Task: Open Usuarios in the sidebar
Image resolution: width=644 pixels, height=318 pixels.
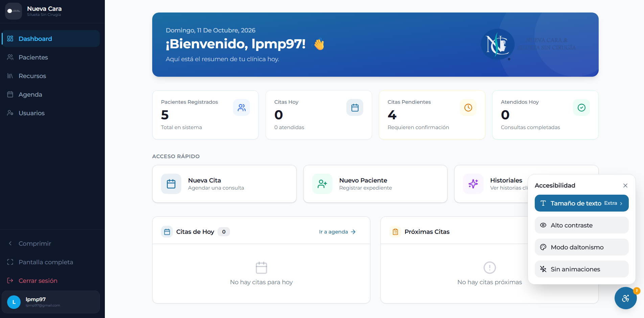Action: coord(51,113)
